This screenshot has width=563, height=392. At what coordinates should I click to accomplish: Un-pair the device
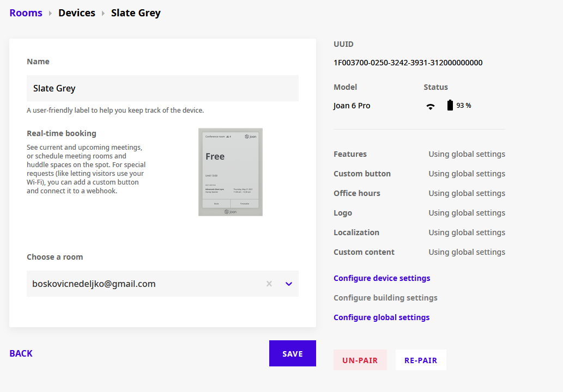[x=360, y=360]
